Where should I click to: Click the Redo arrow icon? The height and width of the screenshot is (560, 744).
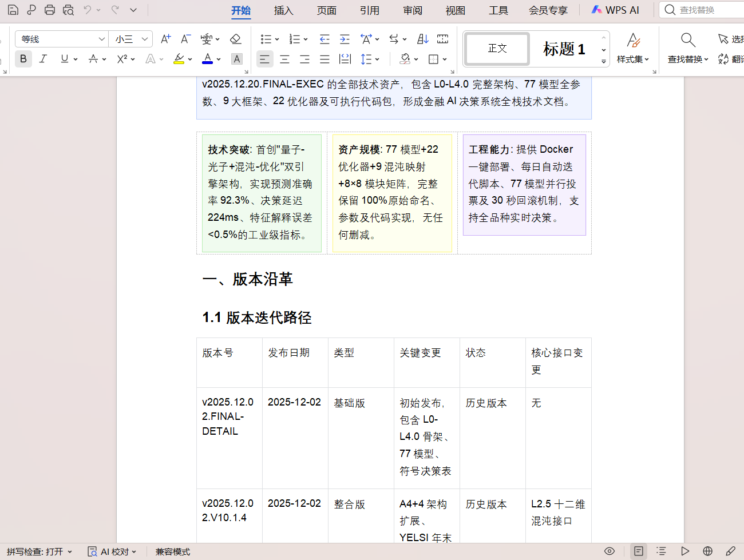pyautogui.click(x=115, y=10)
